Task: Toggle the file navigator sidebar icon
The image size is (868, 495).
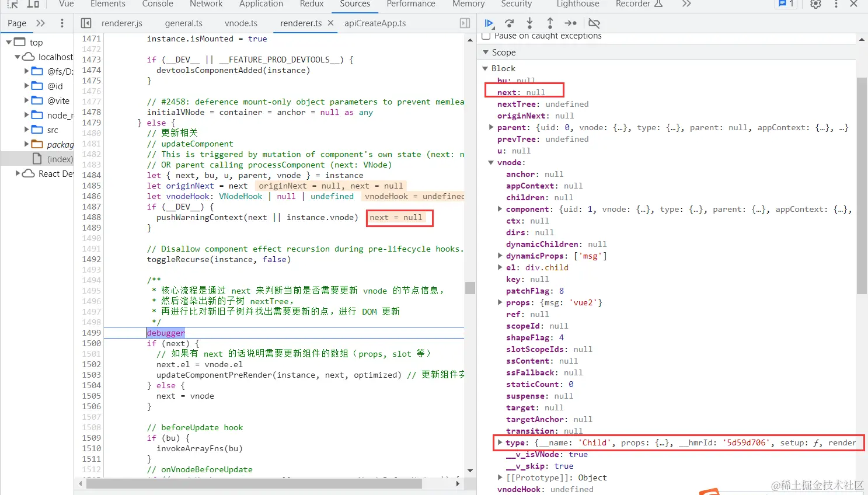Action: click(86, 23)
